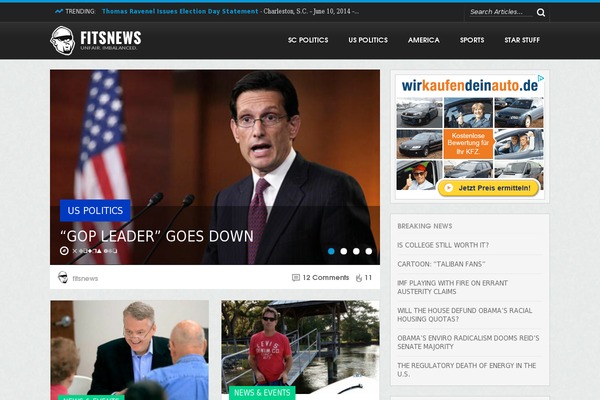Screen dimensions: 600x400
Task: Open the "GOP Leader" Goes Down headline
Action: click(x=157, y=236)
